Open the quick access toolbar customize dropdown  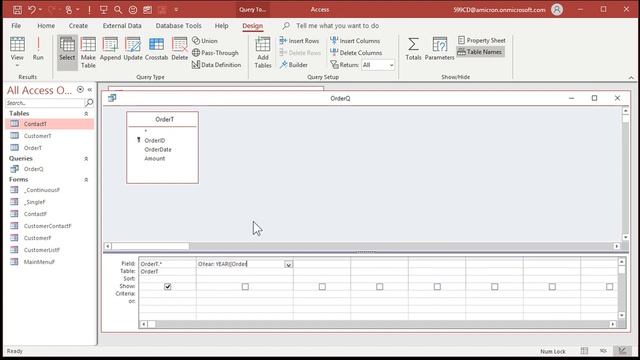coord(176,9)
